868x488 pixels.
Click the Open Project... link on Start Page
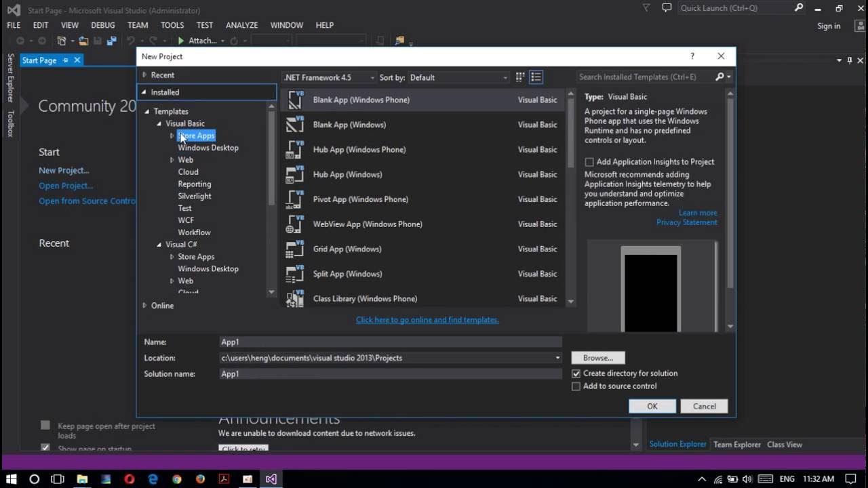pos(66,186)
